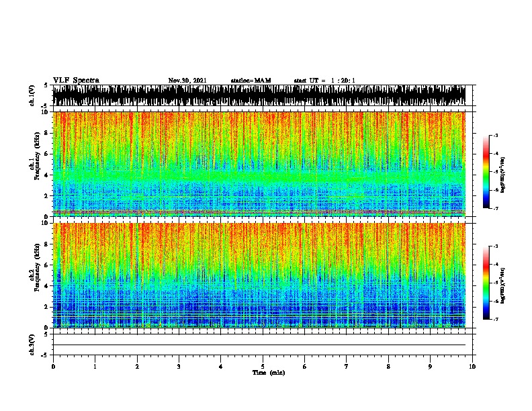Click the time axis tick label "0"
Viewport: 532px width, 411px height.
53,367
